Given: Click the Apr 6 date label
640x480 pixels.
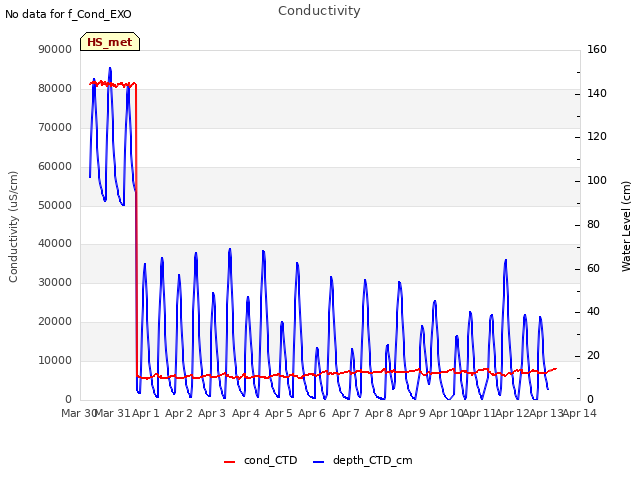Looking at the screenshot, I should pyautogui.click(x=312, y=413).
